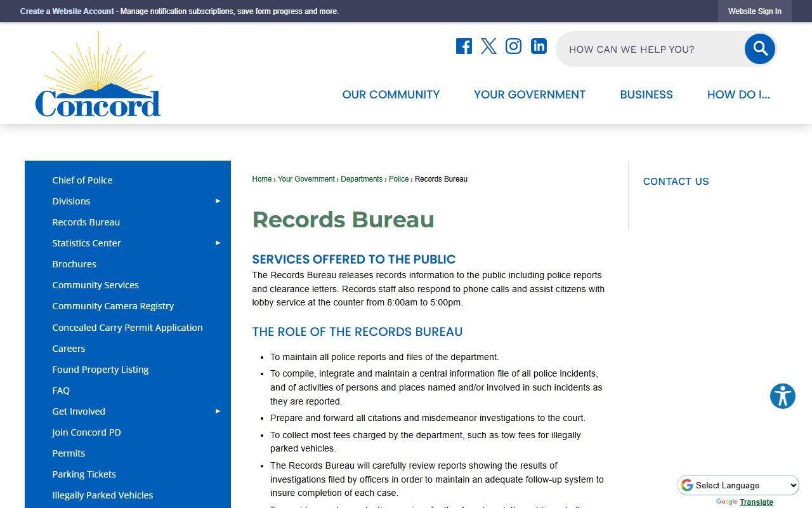This screenshot has width=812, height=508.
Task: Open the Our Community menu
Action: 391,95
